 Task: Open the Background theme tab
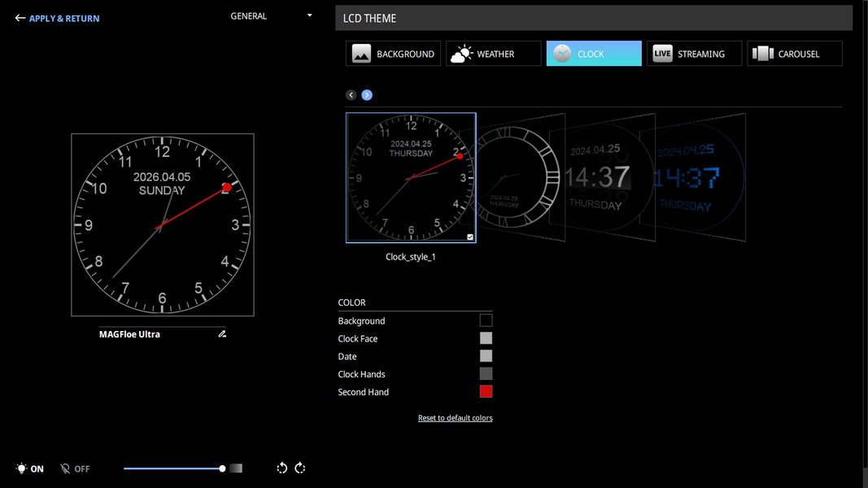click(393, 54)
